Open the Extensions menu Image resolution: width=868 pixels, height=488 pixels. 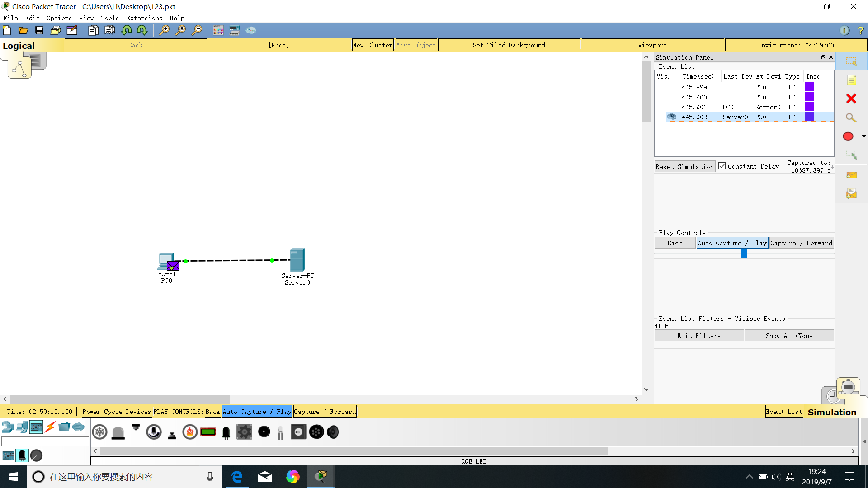144,18
